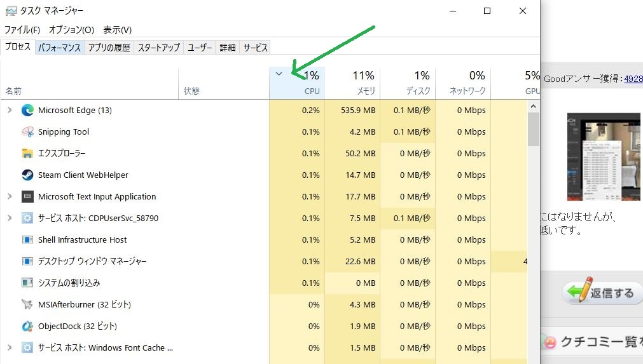643x364 pixels.
Task: Open the screenshot thumbnail in browser page
Action: tap(604, 157)
